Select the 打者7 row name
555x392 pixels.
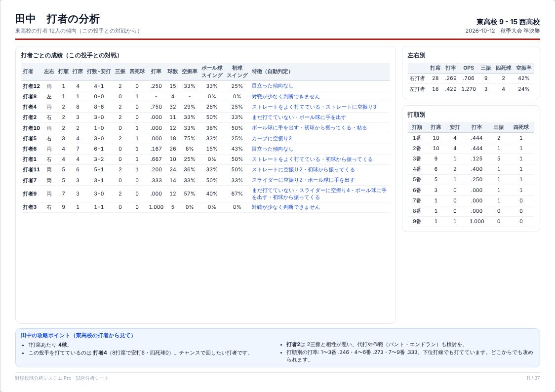click(x=30, y=180)
